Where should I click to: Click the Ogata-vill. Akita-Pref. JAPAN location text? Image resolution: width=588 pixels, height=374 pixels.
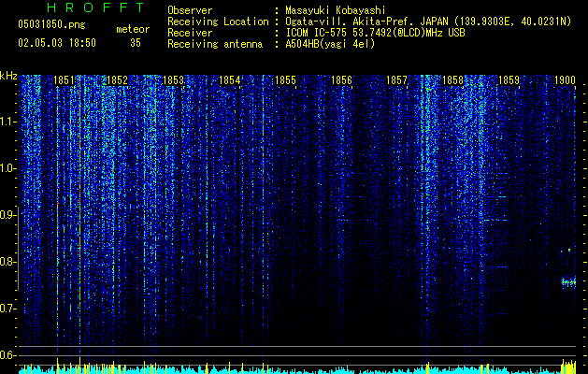[428, 22]
